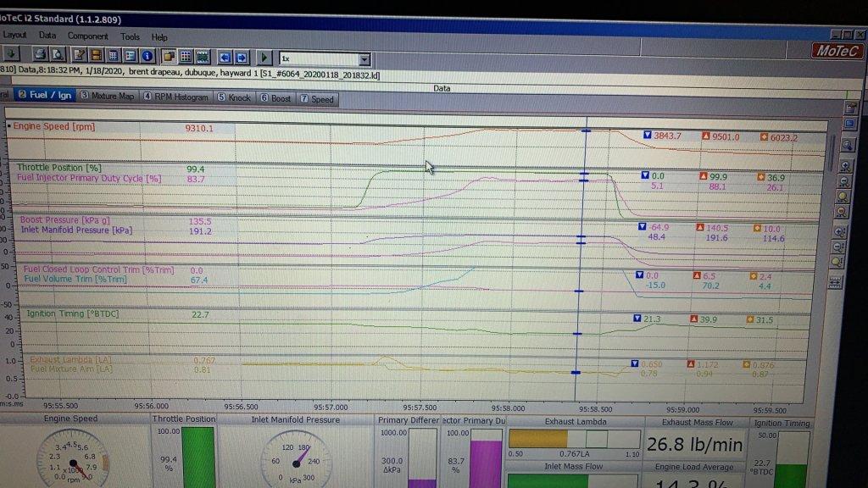868x488 pixels.
Task: Click the green arrow open log file icon
Action: click(x=11, y=57)
